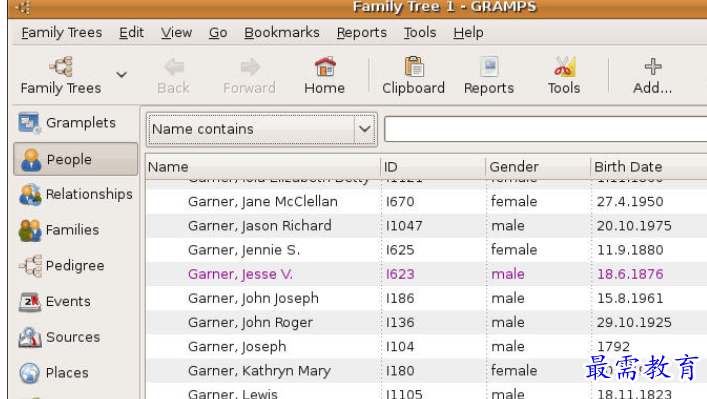
Task: Open the Name contains filter dropdown
Action: tap(262, 129)
